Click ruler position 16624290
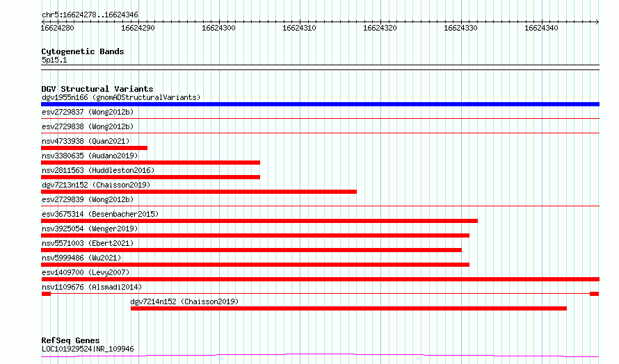This screenshot has height=364, width=619. (138, 28)
